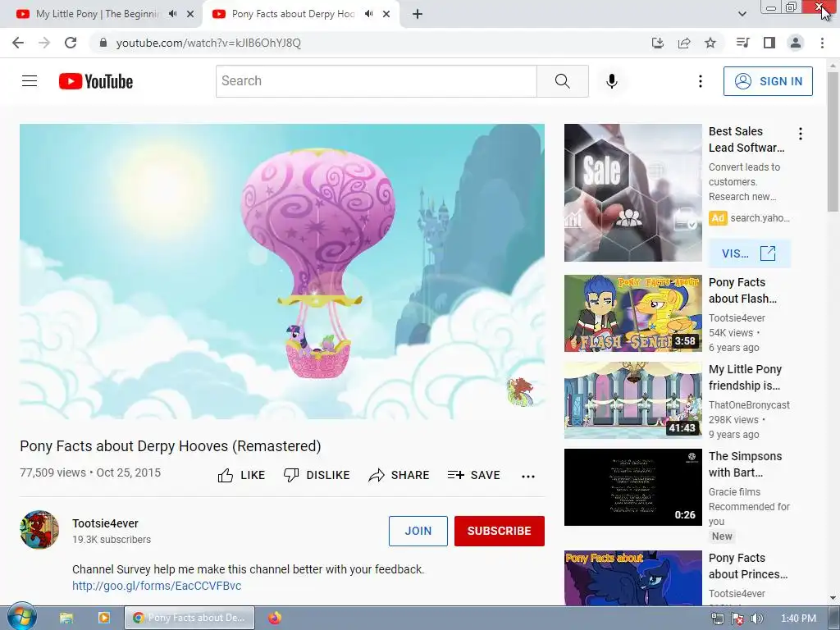Open Chrome three-dot menu

click(x=822, y=43)
